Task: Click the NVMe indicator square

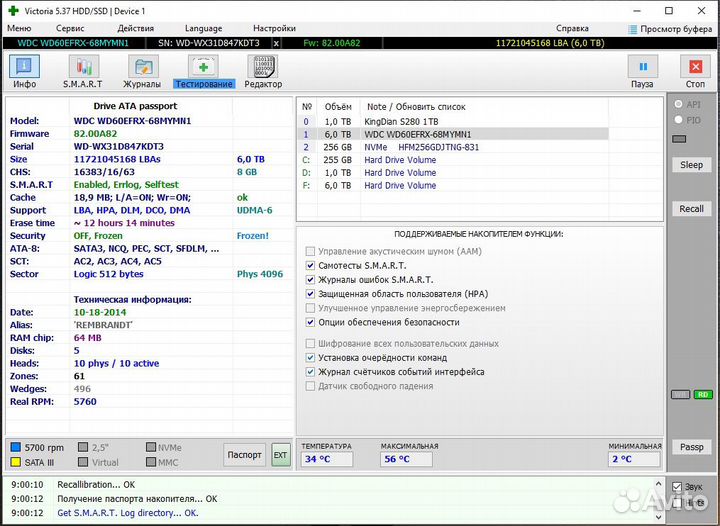Action: [151, 447]
